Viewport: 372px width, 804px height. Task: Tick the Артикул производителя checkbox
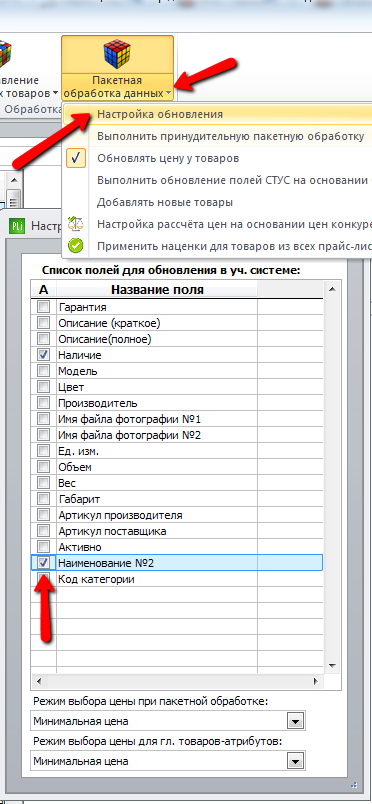(44, 515)
